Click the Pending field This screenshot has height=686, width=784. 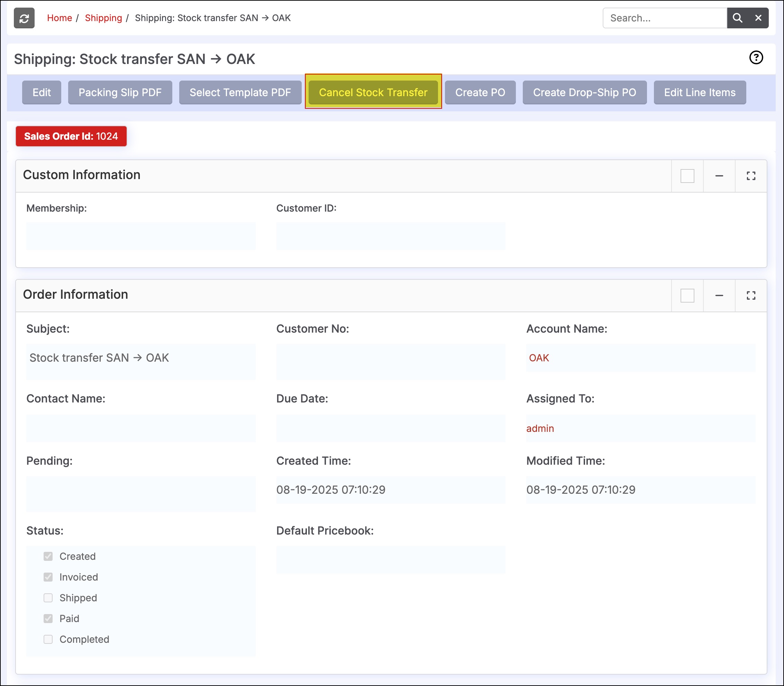[x=141, y=494]
